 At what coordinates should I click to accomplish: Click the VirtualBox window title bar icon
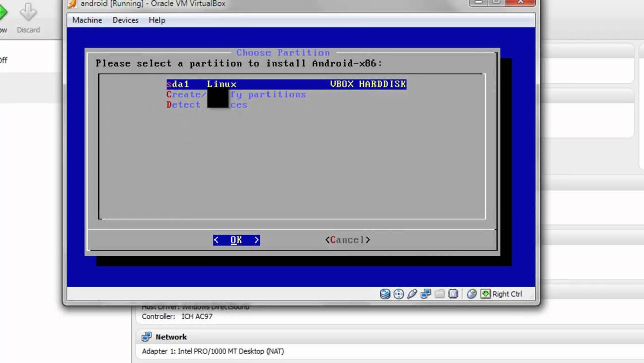click(x=72, y=4)
